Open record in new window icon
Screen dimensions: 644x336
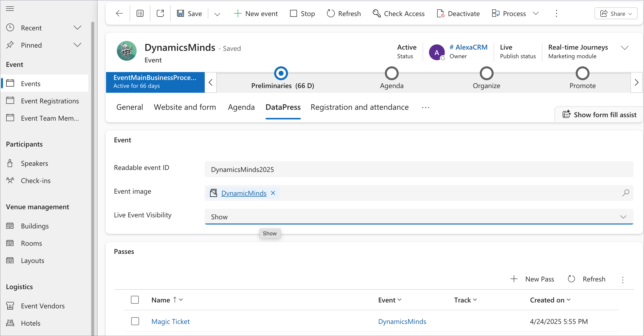click(160, 14)
